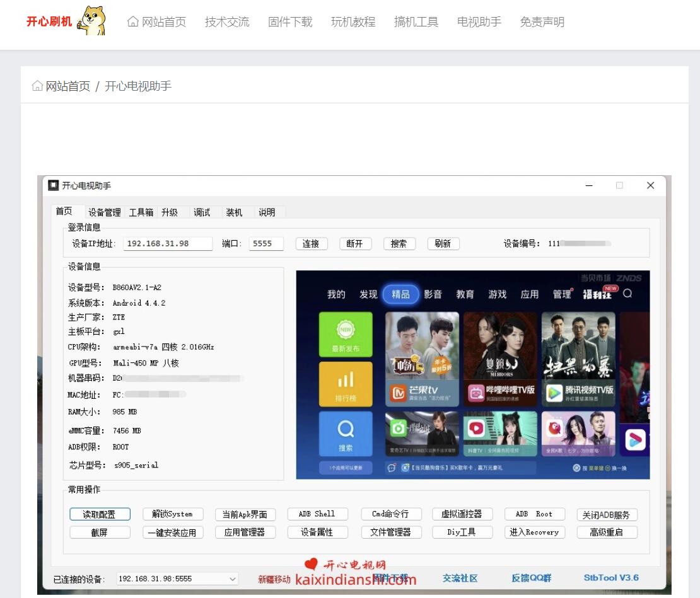
Task: Click the blue 搜索 magnifier tile
Action: coord(346,434)
